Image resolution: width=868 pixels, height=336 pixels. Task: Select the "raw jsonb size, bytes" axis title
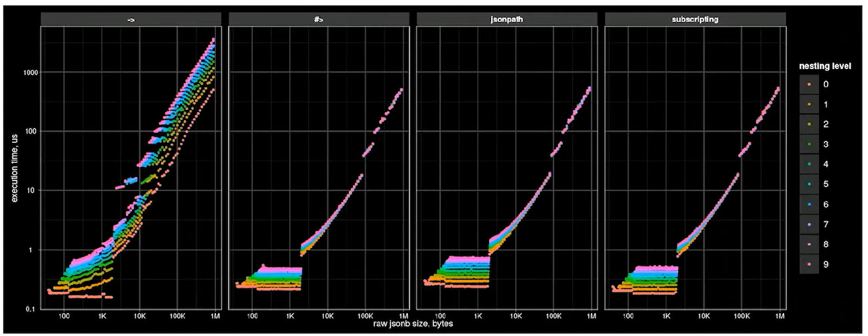coord(414,325)
